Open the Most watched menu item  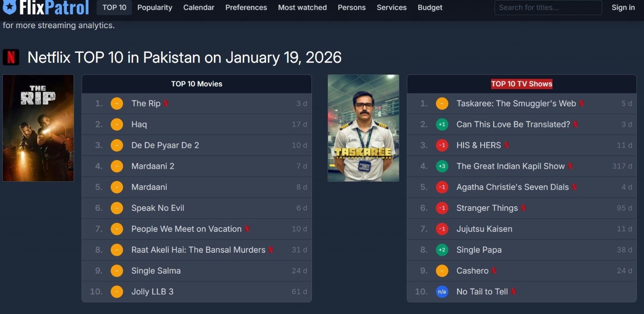pos(302,8)
